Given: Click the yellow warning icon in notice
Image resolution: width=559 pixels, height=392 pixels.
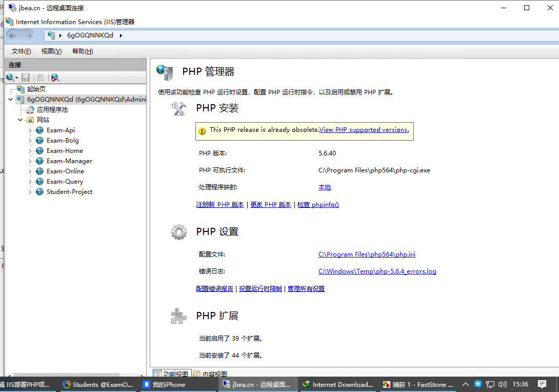Looking at the screenshot, I should tap(202, 131).
